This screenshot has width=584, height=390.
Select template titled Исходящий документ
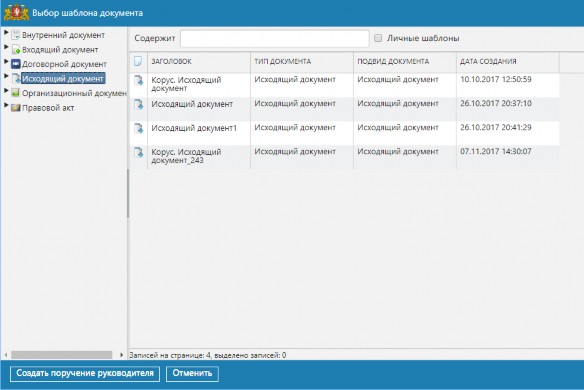pos(192,104)
